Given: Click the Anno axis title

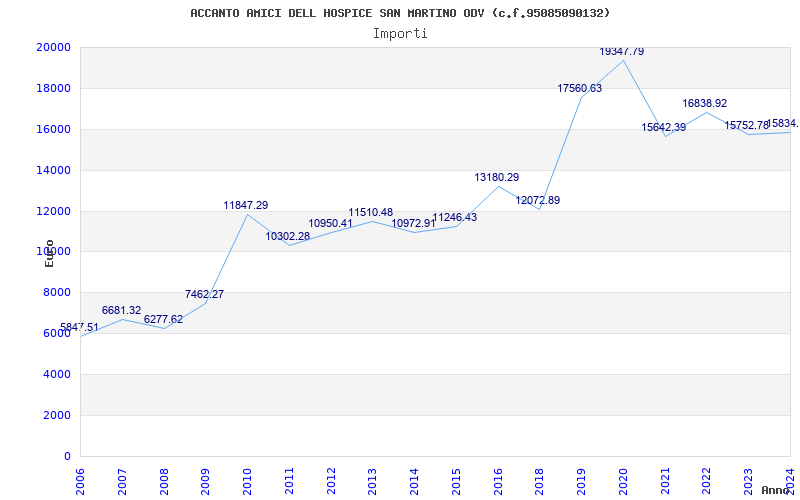Looking at the screenshot, I should 775,490.
